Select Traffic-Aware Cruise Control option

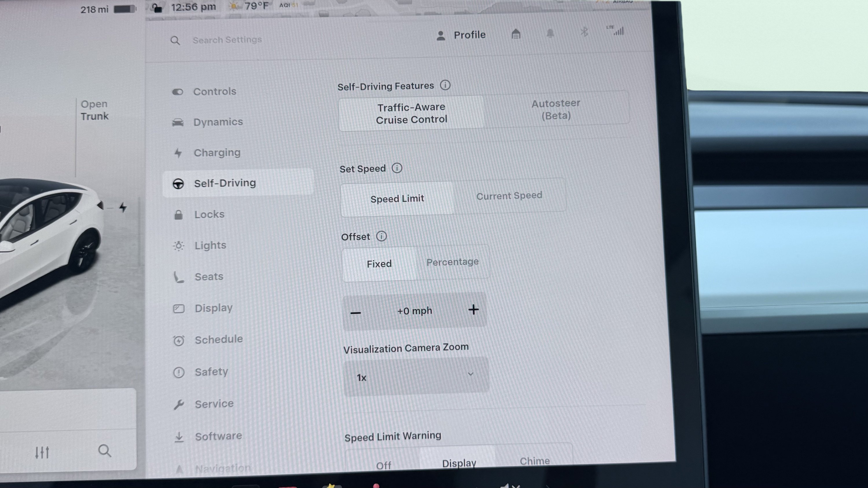coord(411,113)
